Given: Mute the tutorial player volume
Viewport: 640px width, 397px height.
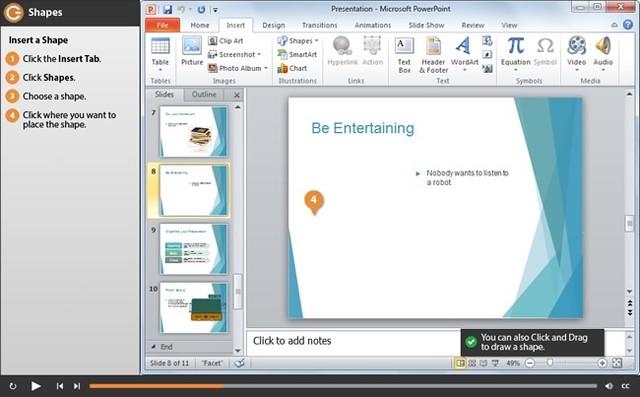Looking at the screenshot, I should click(x=609, y=386).
